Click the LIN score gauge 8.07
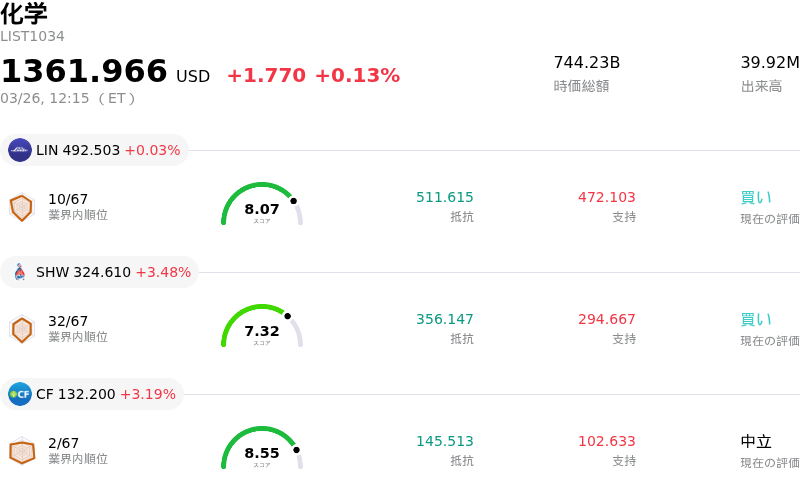The height and width of the screenshot is (488, 800). click(261, 206)
